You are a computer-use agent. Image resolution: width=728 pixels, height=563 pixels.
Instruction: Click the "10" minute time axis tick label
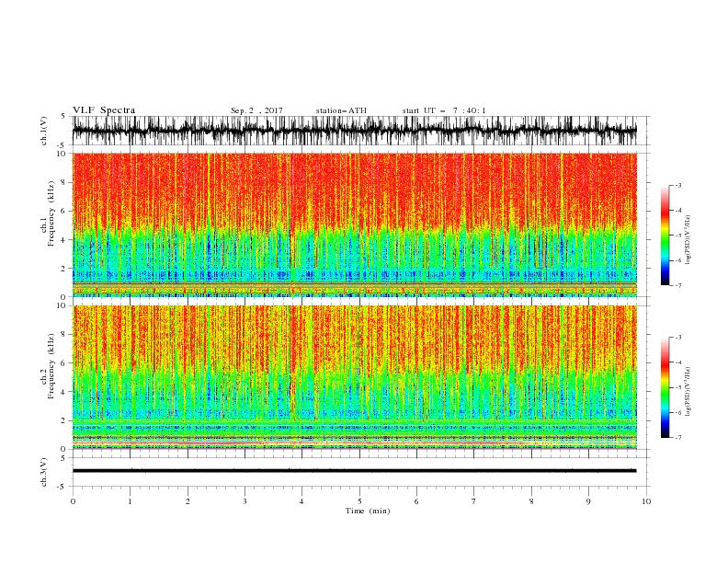click(x=646, y=501)
